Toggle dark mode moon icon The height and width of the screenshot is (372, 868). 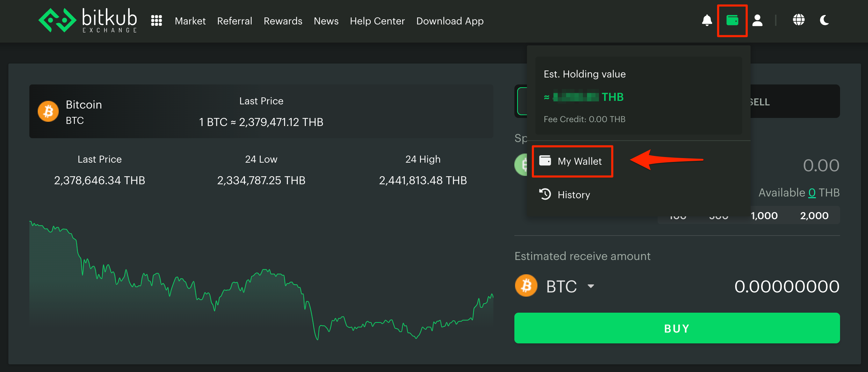(824, 20)
